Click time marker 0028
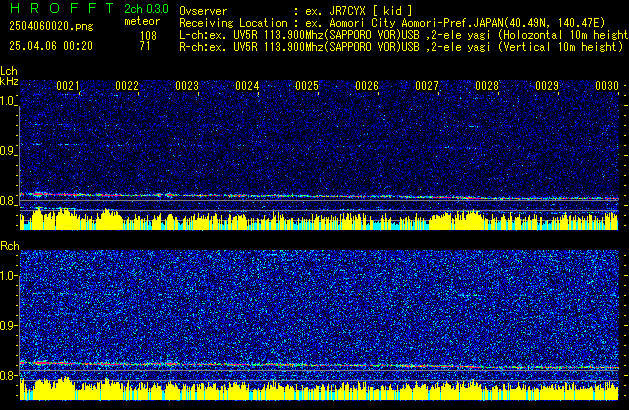 tap(487, 86)
